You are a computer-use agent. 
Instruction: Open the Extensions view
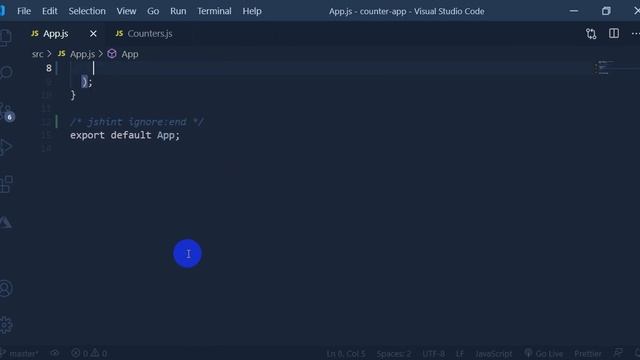pyautogui.click(x=6, y=184)
